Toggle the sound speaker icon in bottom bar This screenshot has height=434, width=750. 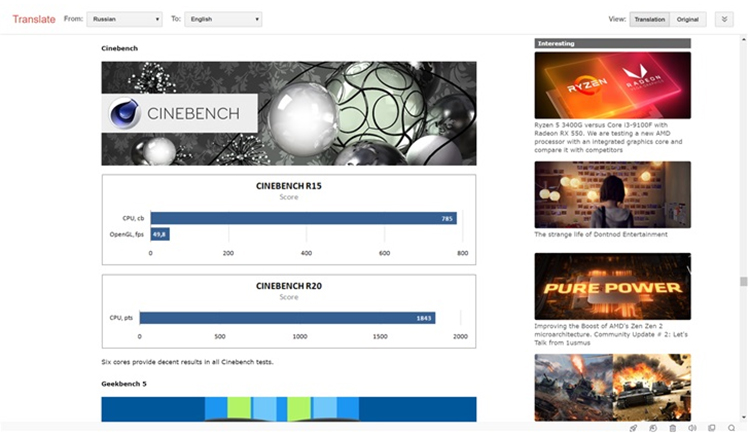692,428
